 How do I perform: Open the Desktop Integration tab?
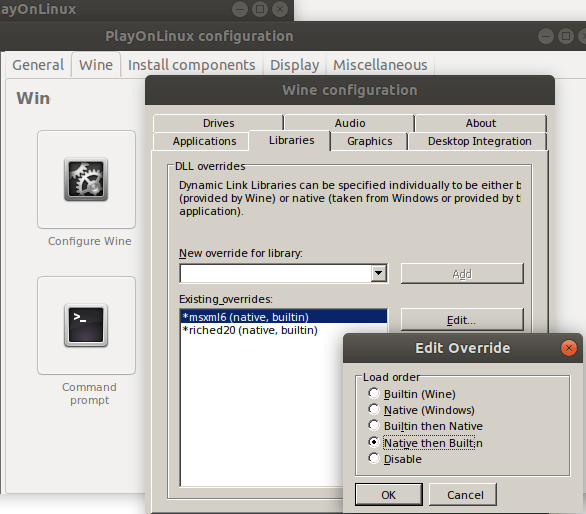[479, 141]
